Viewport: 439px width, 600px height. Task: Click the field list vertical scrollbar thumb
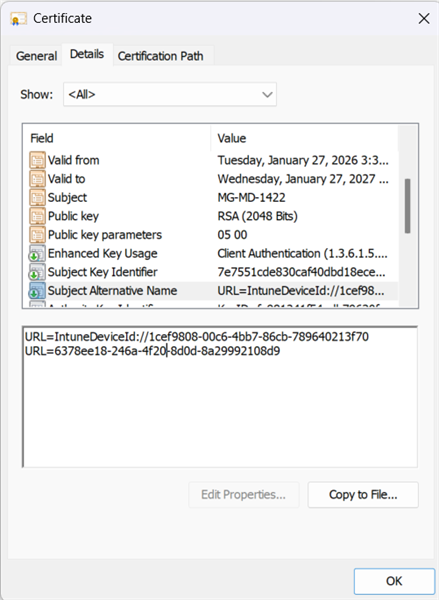(408, 206)
